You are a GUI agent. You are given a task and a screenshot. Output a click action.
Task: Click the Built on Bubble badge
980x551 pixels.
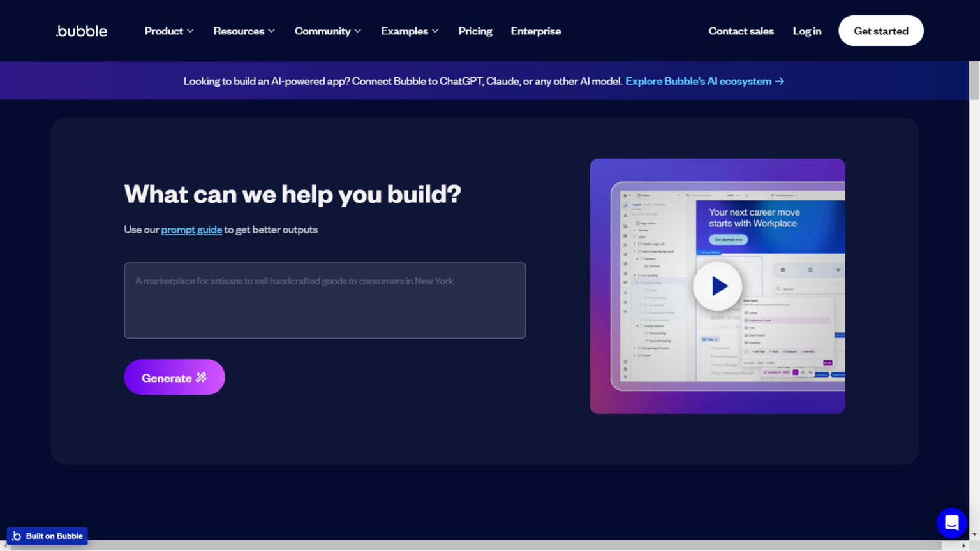pyautogui.click(x=47, y=536)
